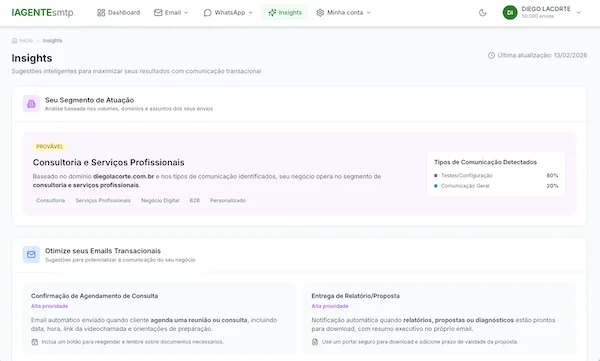Image resolution: width=600 pixels, height=361 pixels.
Task: Click the 20% value
Action: 552,186
